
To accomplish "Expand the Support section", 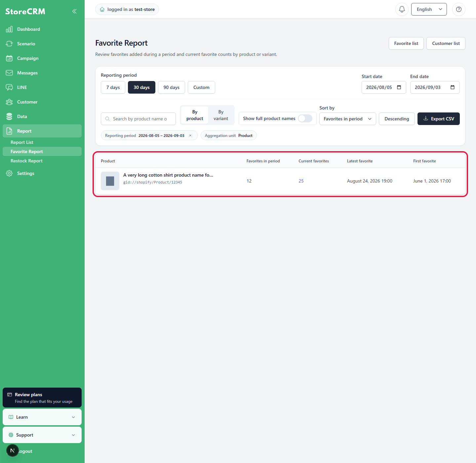I will 42,435.
